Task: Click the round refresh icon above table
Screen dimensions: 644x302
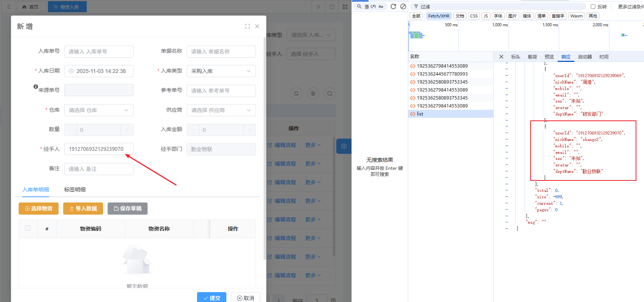Action: coord(296,93)
